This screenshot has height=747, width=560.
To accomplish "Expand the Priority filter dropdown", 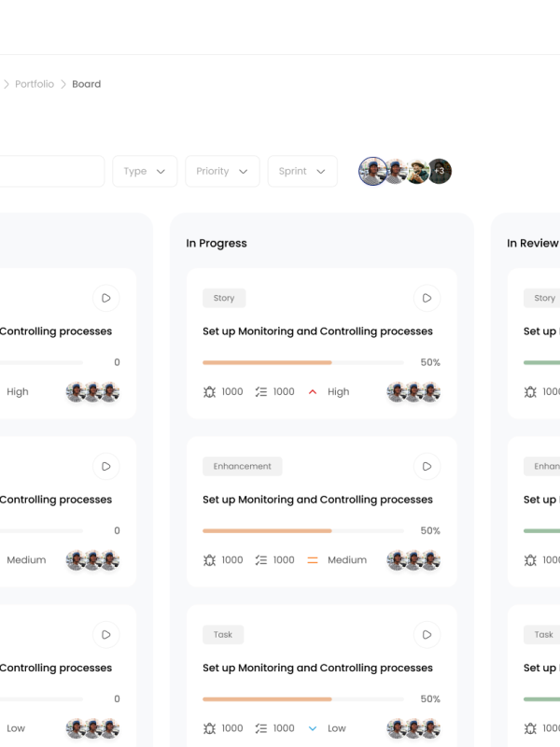I will click(x=222, y=171).
